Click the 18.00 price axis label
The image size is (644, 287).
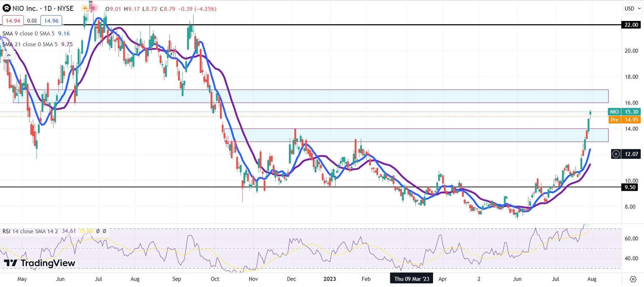point(631,77)
